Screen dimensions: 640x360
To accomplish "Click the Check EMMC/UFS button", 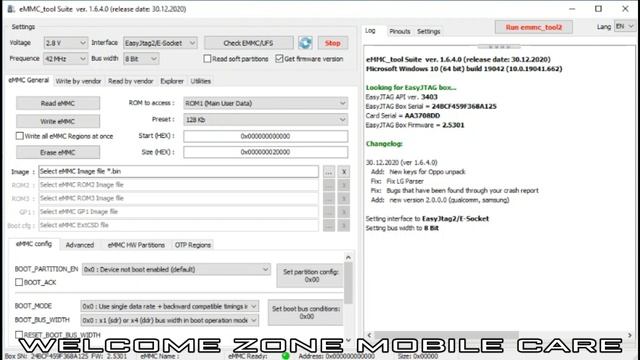I will coord(249,43).
